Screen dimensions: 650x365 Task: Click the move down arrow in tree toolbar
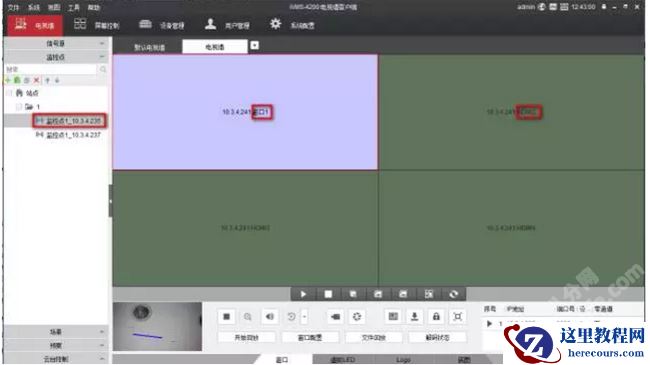pos(57,80)
